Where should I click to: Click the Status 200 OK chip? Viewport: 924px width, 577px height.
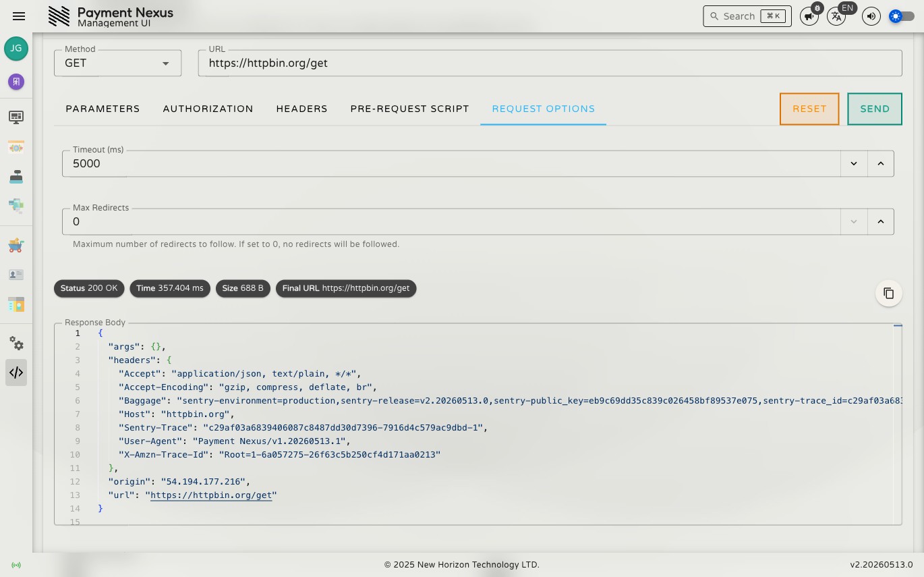[89, 288]
